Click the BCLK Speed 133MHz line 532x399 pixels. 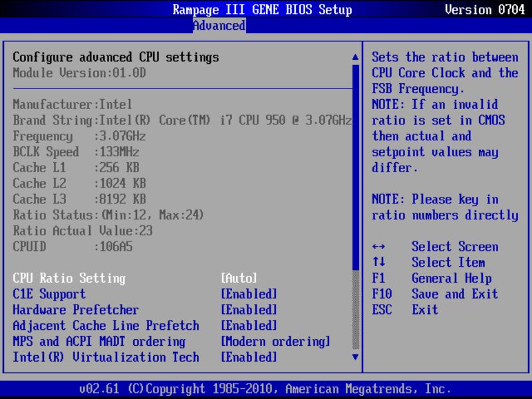(x=76, y=152)
